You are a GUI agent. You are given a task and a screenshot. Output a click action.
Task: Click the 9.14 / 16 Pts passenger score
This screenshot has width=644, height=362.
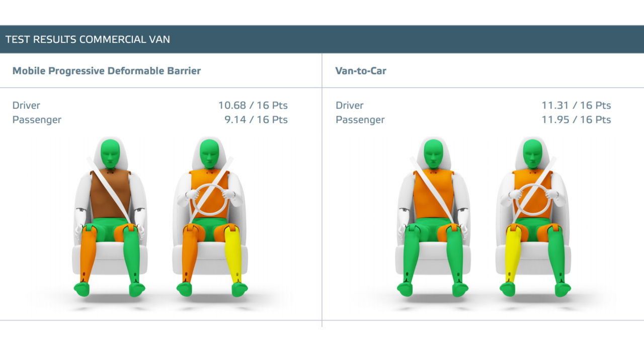click(x=256, y=120)
